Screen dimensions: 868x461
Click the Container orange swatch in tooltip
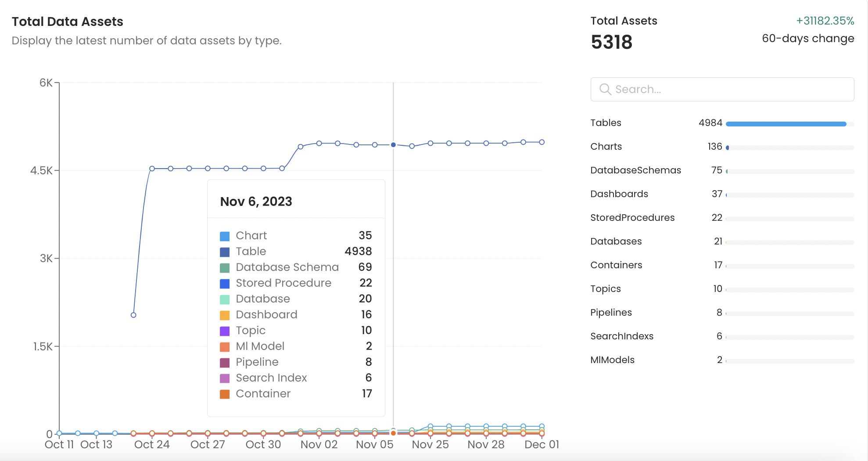click(225, 394)
